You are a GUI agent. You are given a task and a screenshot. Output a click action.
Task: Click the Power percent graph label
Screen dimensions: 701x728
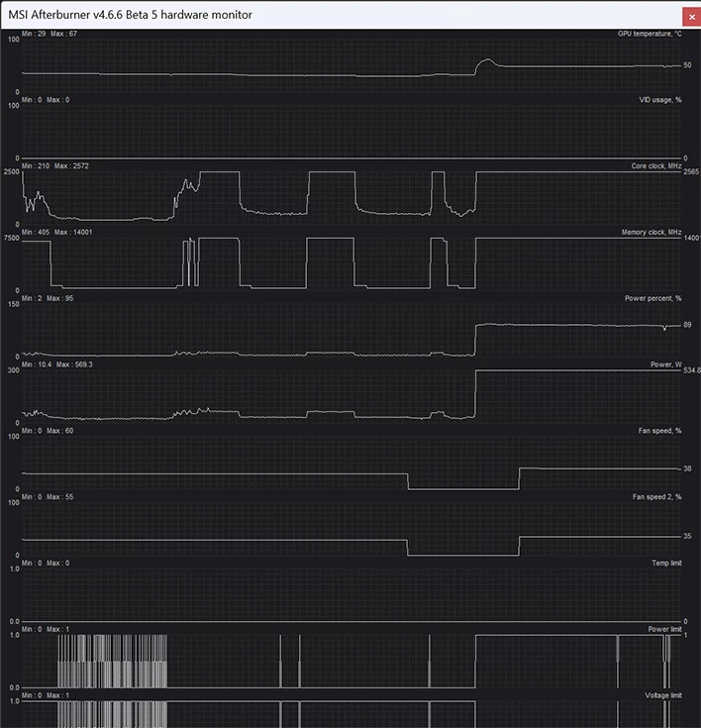point(653,298)
